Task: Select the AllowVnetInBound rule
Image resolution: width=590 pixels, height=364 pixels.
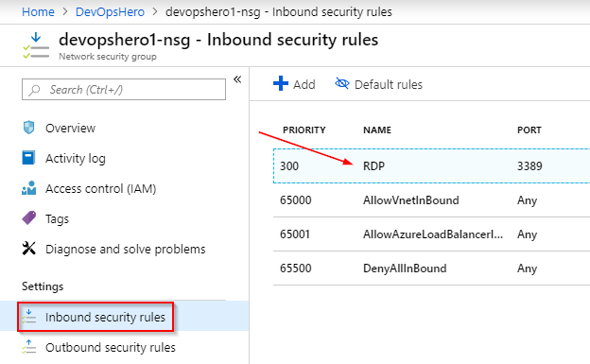Action: [x=411, y=199]
